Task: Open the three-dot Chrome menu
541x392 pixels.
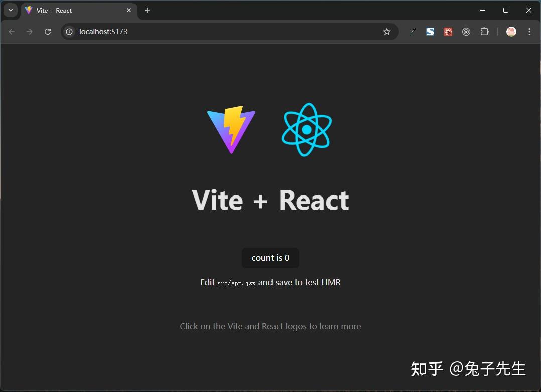Action: (529, 31)
